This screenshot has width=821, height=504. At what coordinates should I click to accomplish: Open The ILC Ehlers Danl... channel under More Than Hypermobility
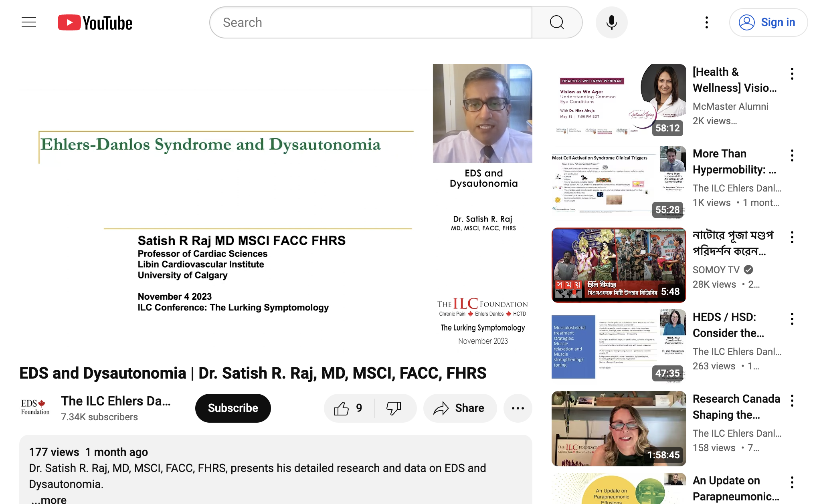[x=737, y=188]
